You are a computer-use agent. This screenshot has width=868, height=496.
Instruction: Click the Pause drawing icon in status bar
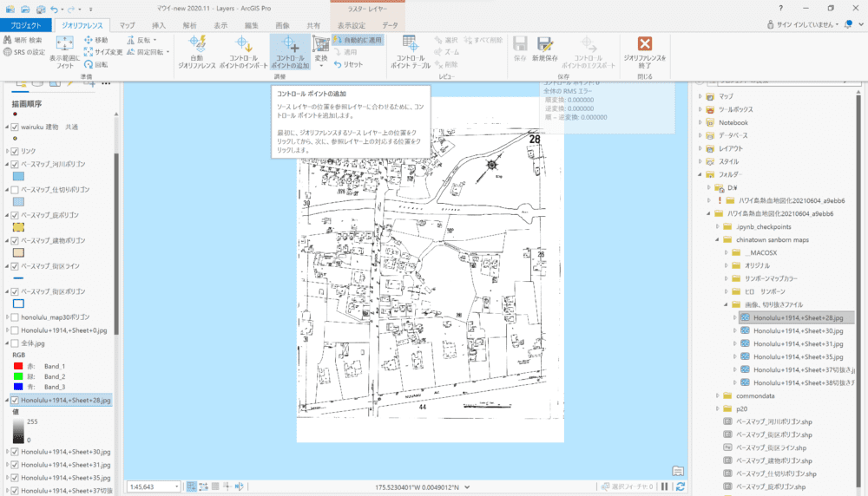664,486
